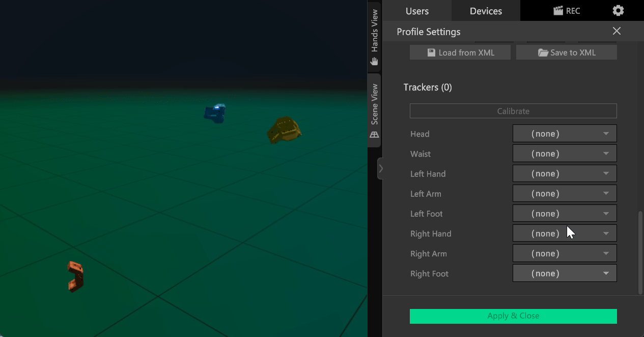This screenshot has width=644, height=337.
Task: Click Save to XML button
Action: click(x=567, y=53)
